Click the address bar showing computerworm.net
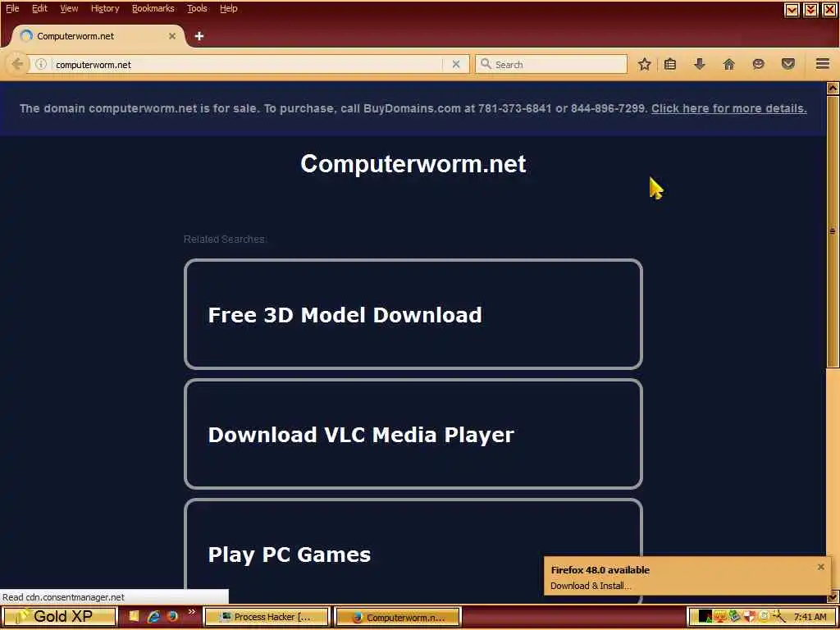The width and height of the screenshot is (840, 630). [x=249, y=64]
